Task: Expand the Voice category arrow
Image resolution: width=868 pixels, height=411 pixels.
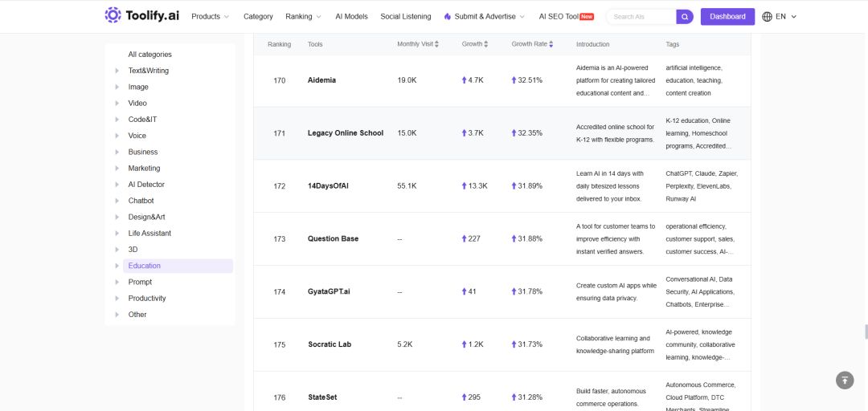Action: click(117, 136)
